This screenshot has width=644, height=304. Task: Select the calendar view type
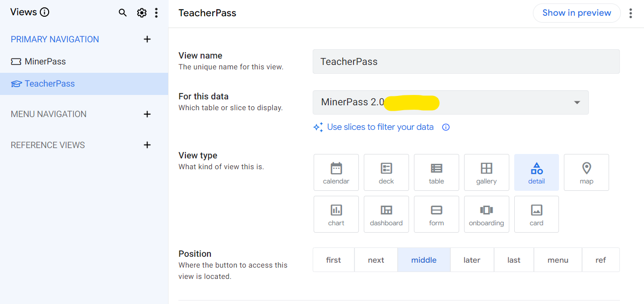[336, 172]
